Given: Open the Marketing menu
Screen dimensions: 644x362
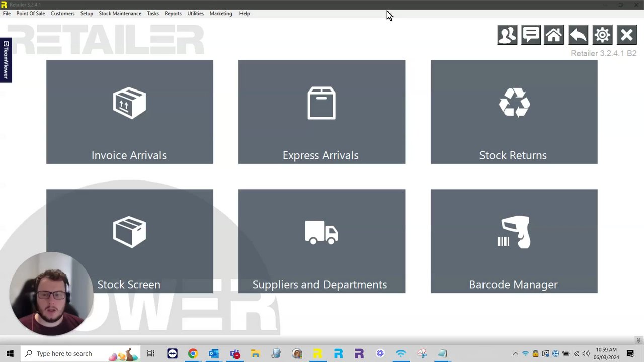Looking at the screenshot, I should point(220,14).
